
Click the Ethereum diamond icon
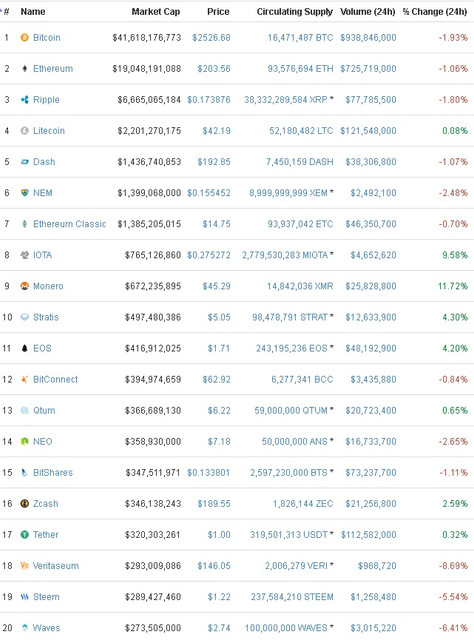[24, 69]
